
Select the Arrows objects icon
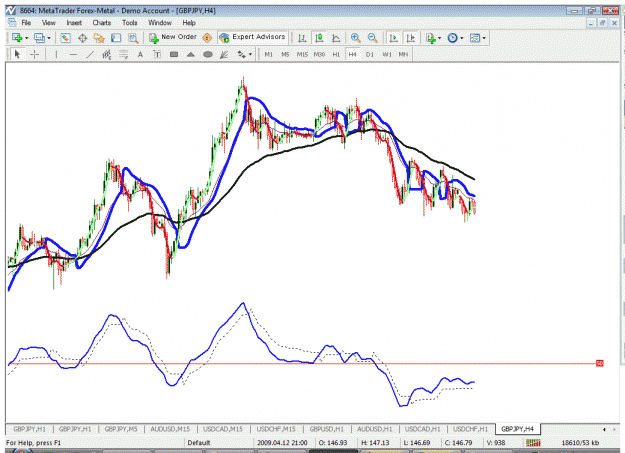(x=241, y=54)
